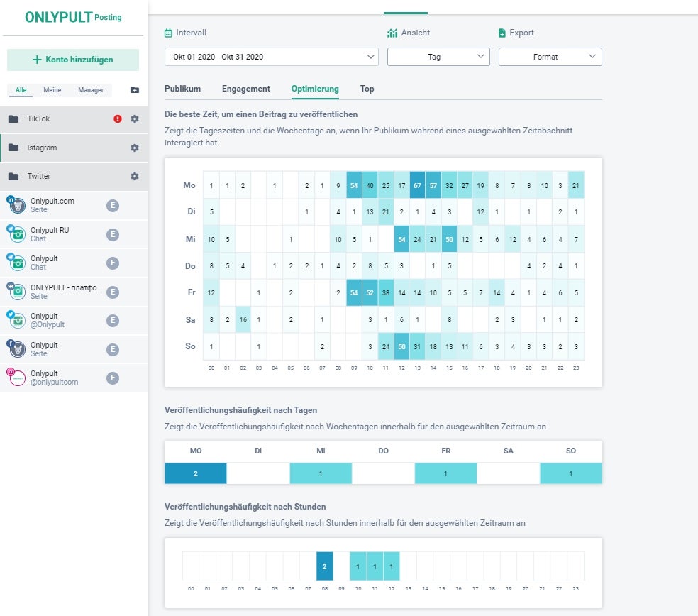The image size is (698, 616).
Task: Click Friday heatmap cell with 52
Action: pos(370,292)
